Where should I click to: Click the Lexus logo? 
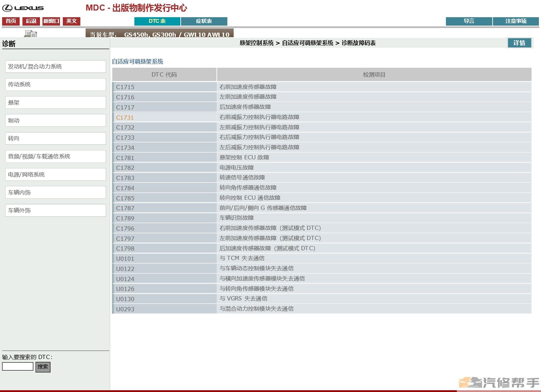tap(23, 8)
